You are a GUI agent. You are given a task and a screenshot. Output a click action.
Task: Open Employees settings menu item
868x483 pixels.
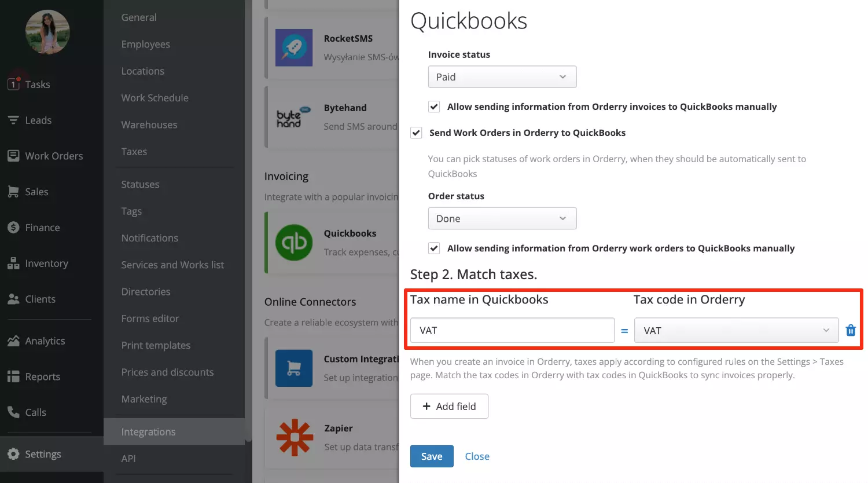click(x=146, y=44)
